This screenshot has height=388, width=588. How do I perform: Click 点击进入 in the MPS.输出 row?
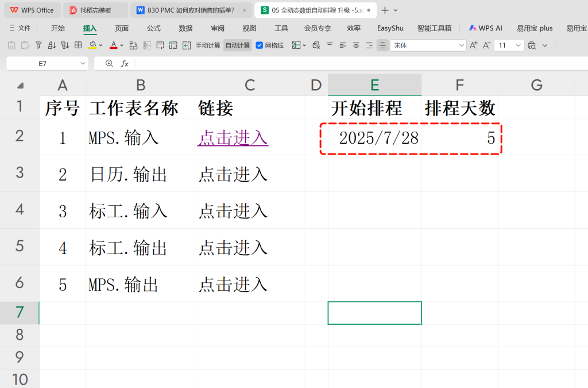tap(233, 285)
